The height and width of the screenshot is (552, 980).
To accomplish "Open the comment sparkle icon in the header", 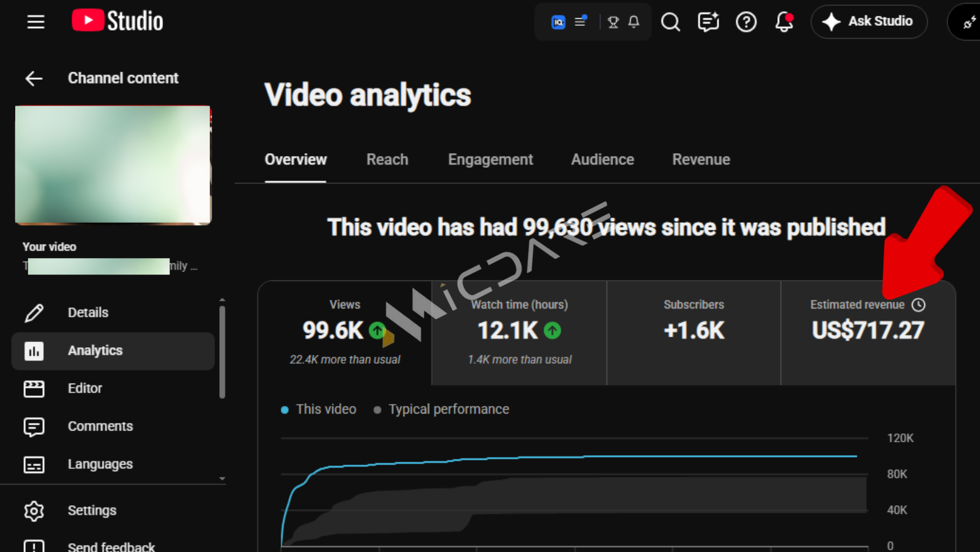I will coord(708,22).
